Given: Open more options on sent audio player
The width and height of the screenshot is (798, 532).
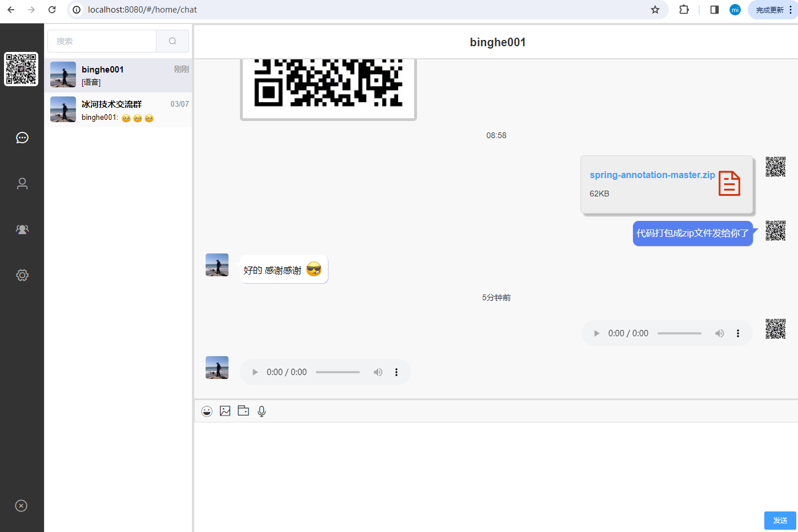Looking at the screenshot, I should pos(738,333).
